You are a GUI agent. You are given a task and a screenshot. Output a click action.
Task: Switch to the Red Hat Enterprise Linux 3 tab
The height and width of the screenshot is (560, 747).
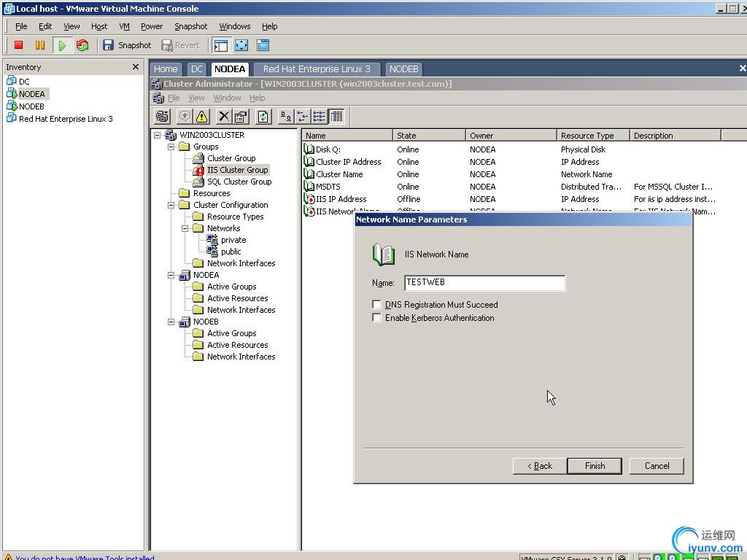pyautogui.click(x=317, y=69)
